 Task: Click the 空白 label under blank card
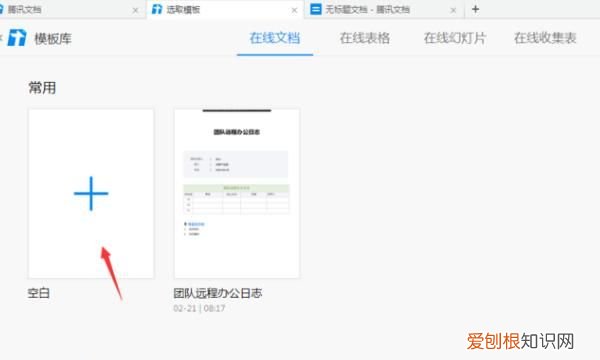pyautogui.click(x=39, y=293)
